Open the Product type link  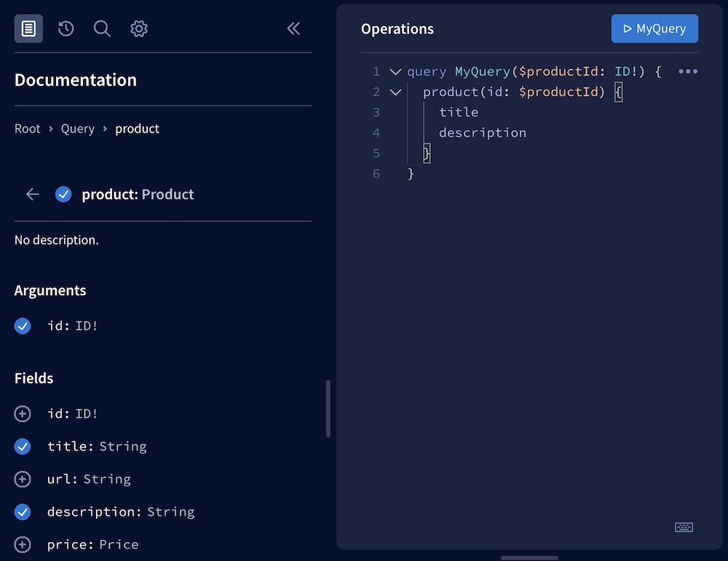point(167,194)
